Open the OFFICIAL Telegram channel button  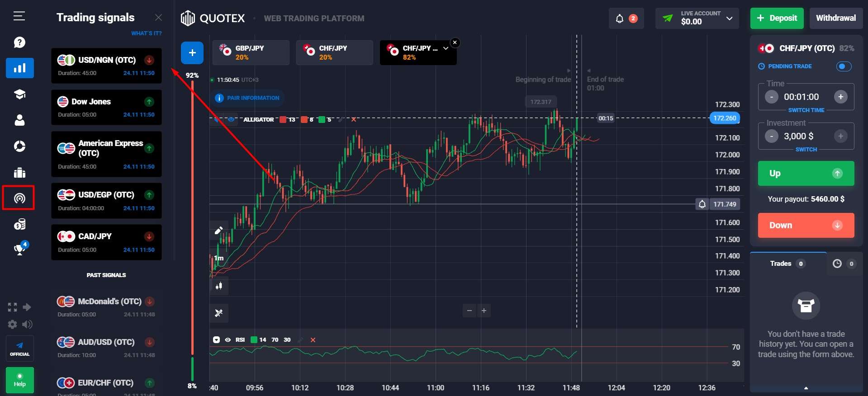coord(19,349)
